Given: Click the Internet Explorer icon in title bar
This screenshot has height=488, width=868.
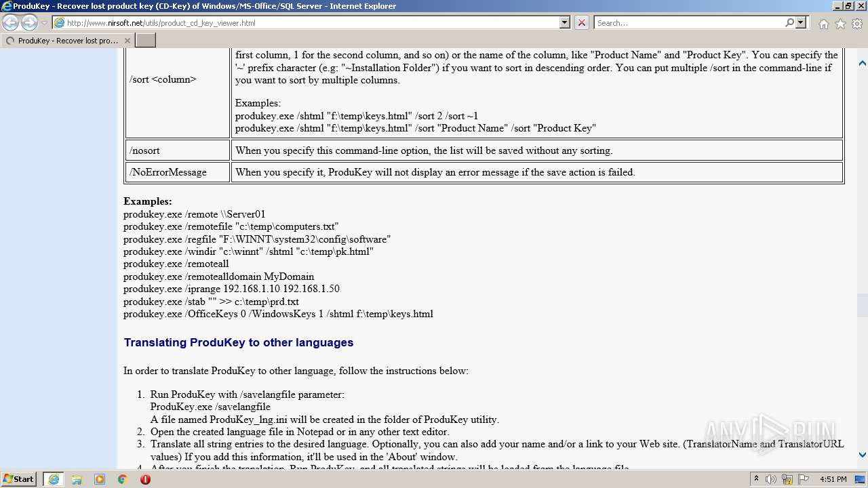Looking at the screenshot, I should tap(7, 6).
